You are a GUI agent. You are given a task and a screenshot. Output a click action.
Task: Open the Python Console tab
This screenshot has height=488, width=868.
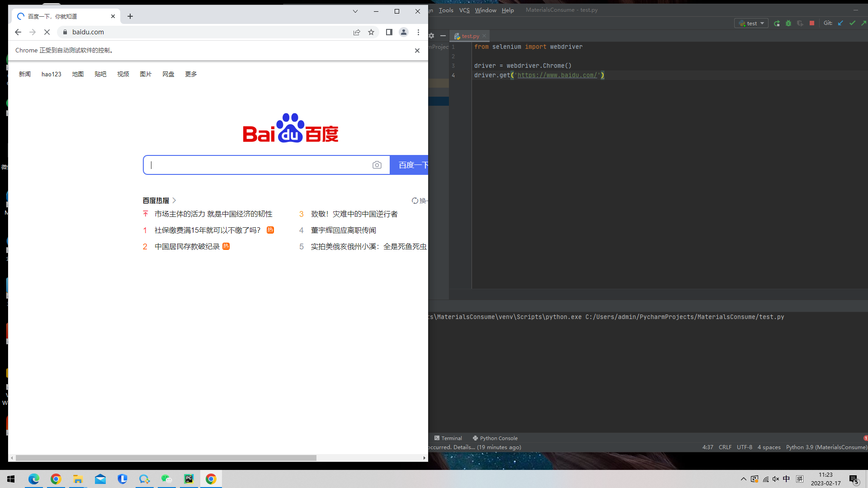(x=495, y=438)
